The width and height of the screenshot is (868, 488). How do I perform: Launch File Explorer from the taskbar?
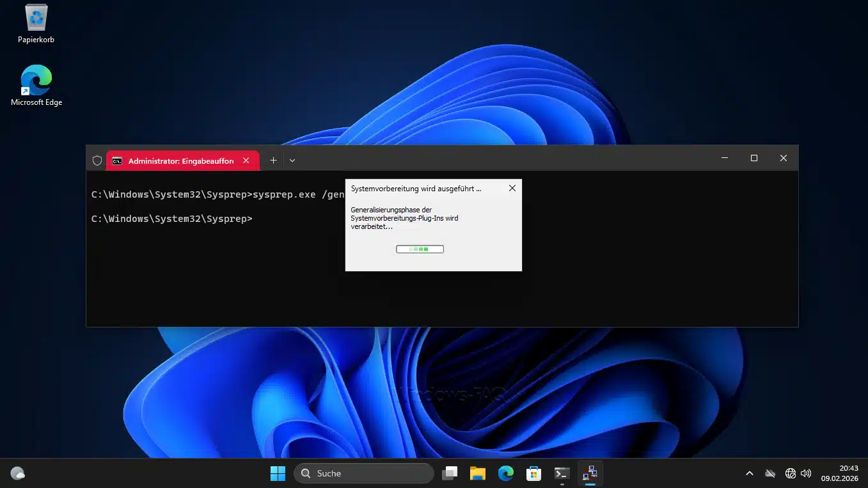point(478,473)
